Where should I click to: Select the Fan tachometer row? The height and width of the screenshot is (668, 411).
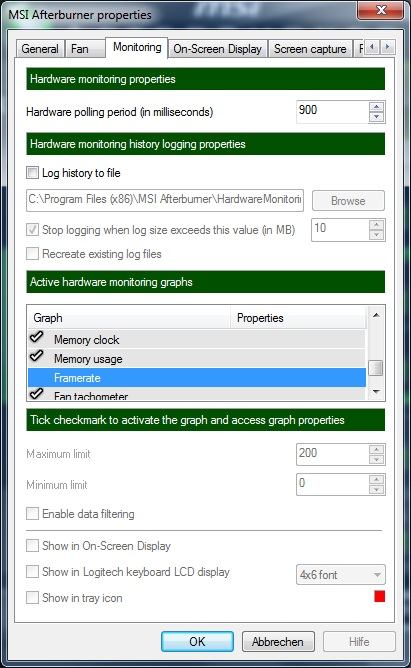pyautogui.click(x=197, y=394)
